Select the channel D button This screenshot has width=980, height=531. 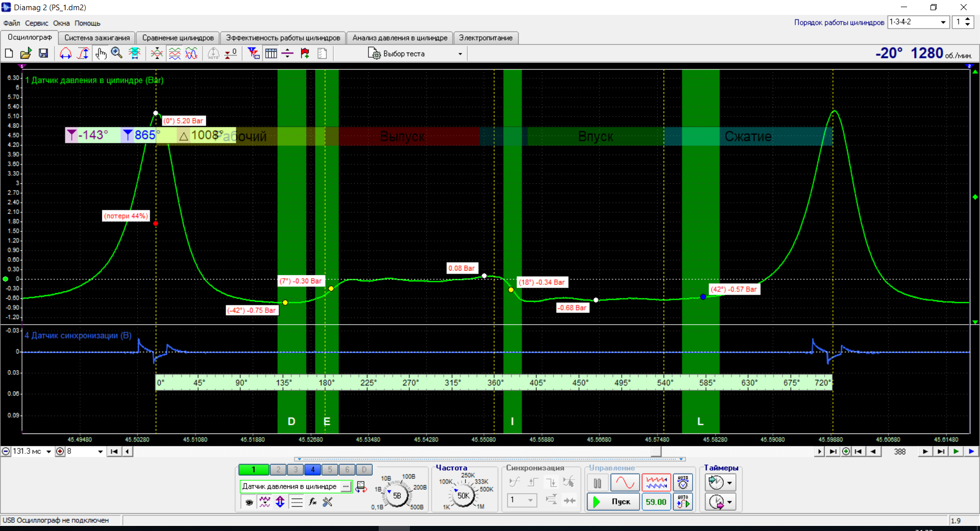pos(364,470)
